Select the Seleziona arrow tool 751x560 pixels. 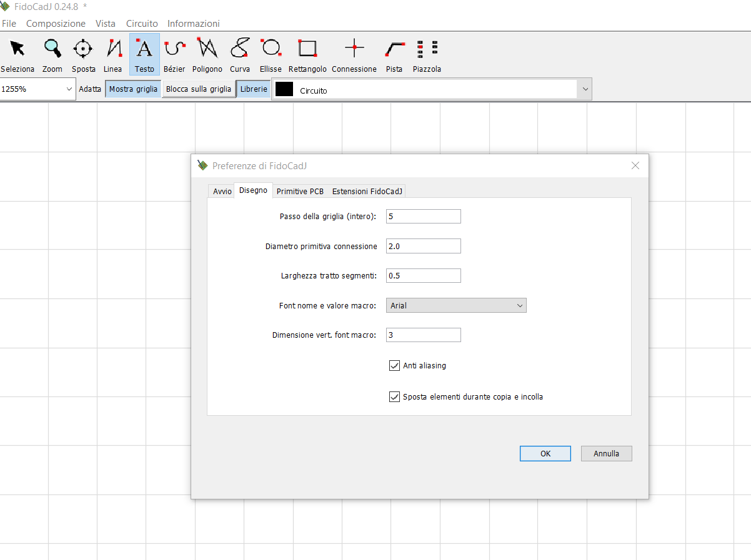pyautogui.click(x=17, y=54)
